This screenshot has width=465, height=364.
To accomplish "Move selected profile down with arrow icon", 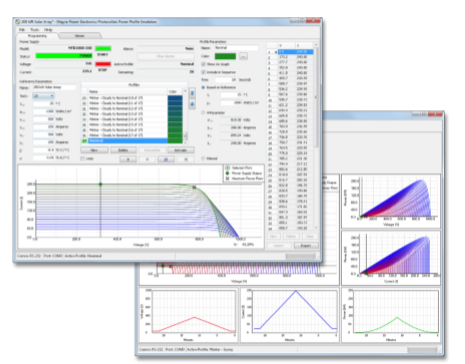I will [192, 104].
